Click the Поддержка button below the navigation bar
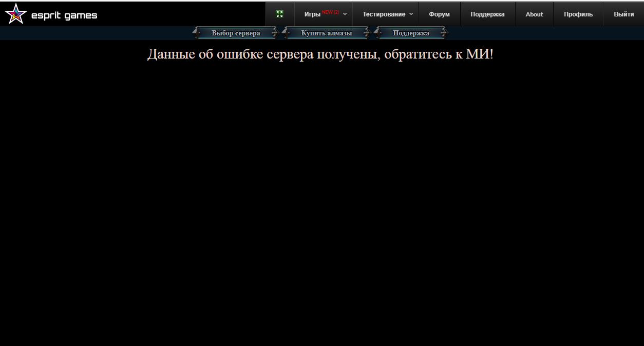 tap(411, 33)
